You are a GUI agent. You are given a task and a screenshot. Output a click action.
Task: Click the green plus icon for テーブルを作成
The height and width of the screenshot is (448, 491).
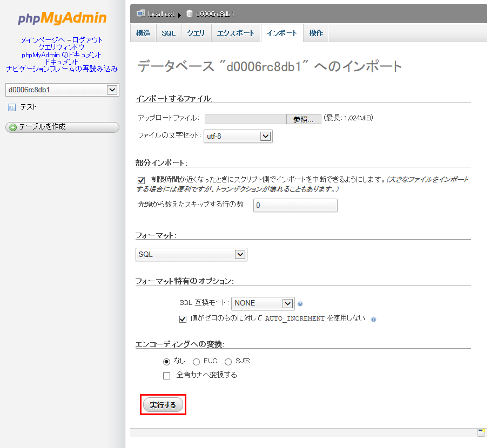(12, 127)
